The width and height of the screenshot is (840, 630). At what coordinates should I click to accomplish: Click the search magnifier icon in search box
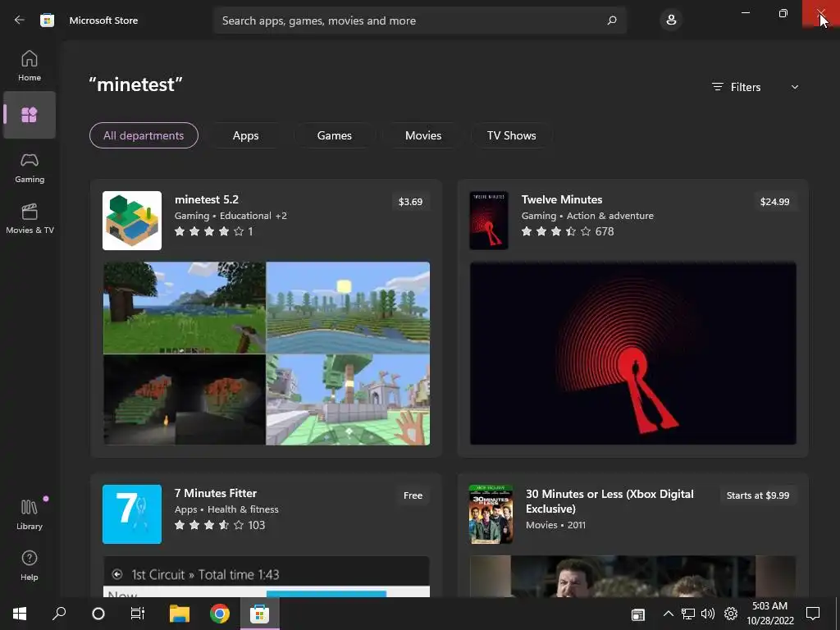point(612,21)
